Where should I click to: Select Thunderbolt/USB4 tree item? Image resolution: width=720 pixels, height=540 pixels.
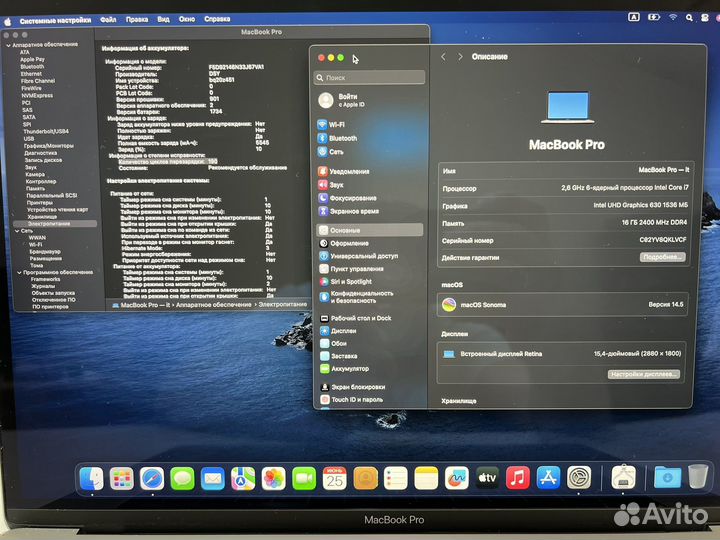pos(46,131)
